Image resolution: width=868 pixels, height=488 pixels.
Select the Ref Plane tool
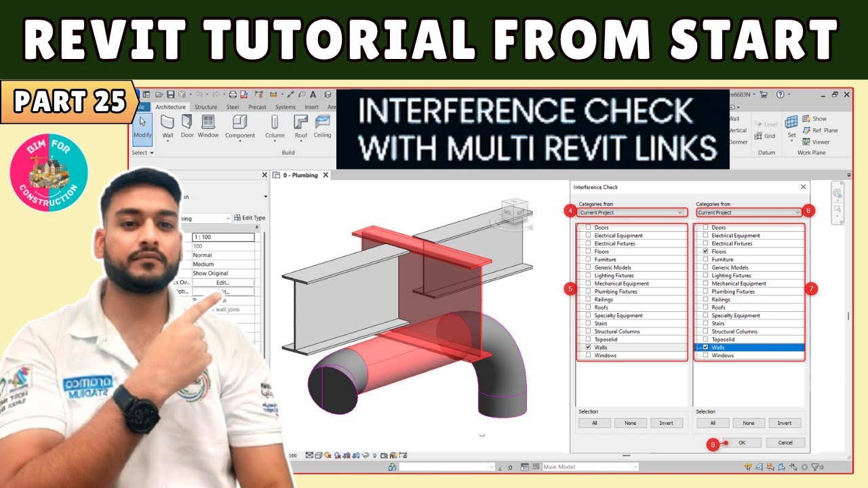tap(820, 130)
